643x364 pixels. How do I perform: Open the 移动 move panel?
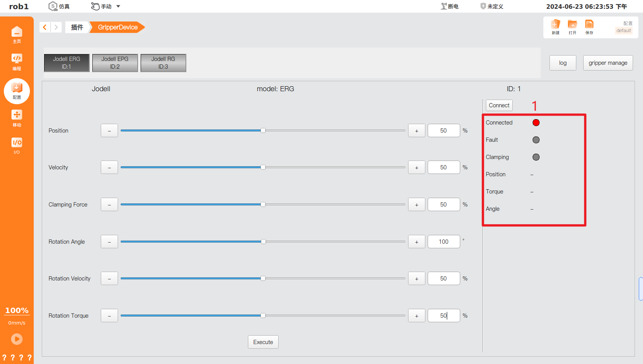tap(17, 118)
